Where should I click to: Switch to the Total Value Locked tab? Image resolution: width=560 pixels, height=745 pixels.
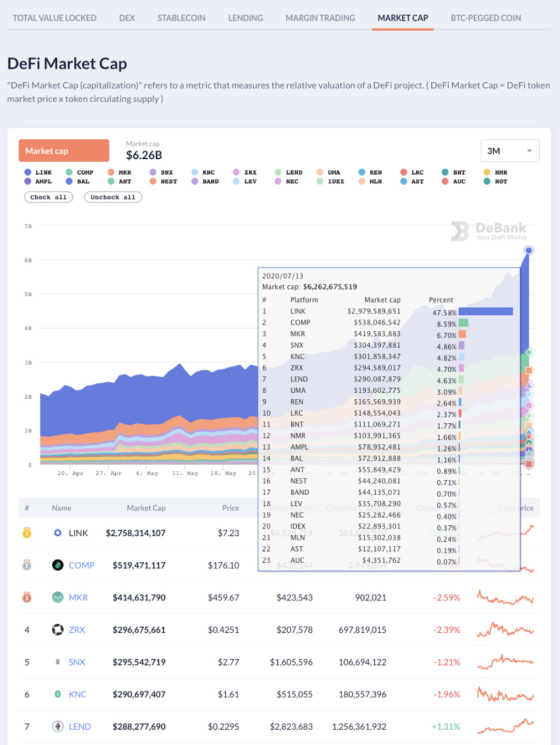click(55, 18)
